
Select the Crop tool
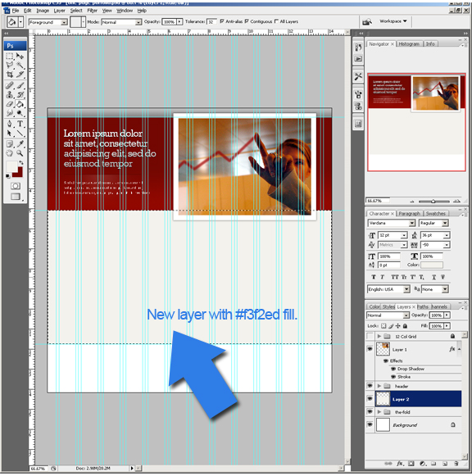(10, 75)
